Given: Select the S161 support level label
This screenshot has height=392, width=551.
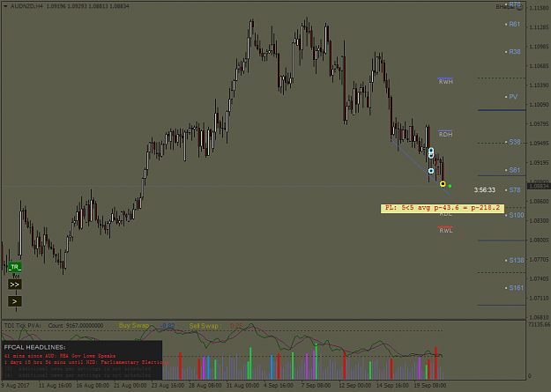Looking at the screenshot, I should pyautogui.click(x=517, y=288).
